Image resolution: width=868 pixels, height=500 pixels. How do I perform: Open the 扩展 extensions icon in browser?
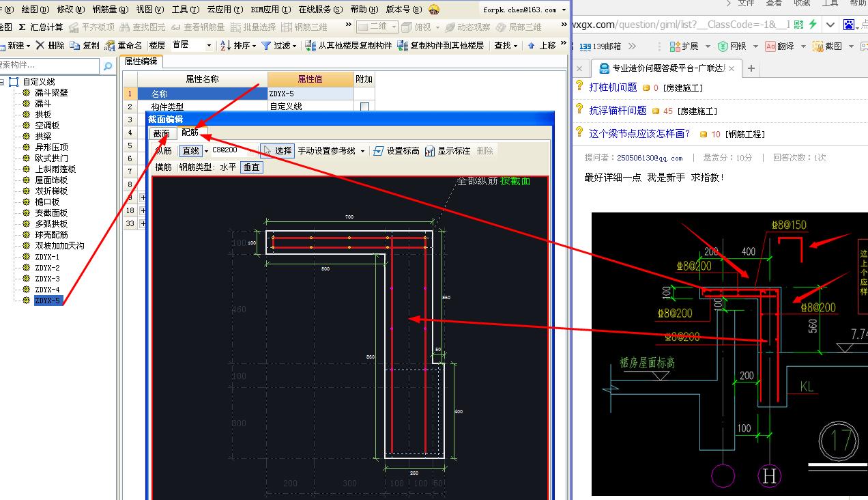675,46
